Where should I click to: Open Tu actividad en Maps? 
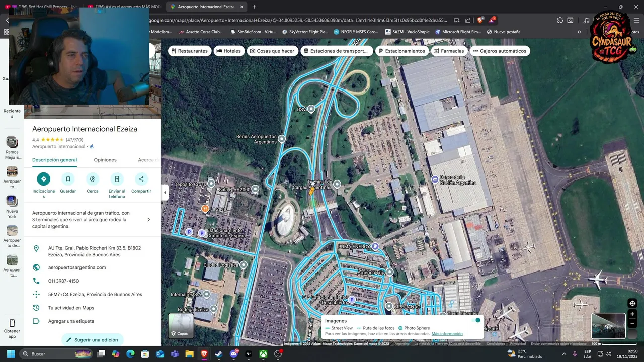tap(71, 308)
